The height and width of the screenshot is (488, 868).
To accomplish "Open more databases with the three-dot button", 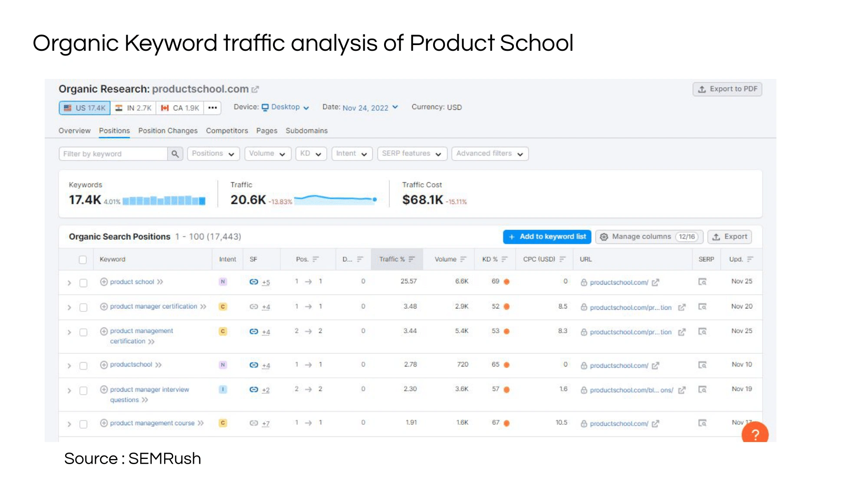I will 212,108.
